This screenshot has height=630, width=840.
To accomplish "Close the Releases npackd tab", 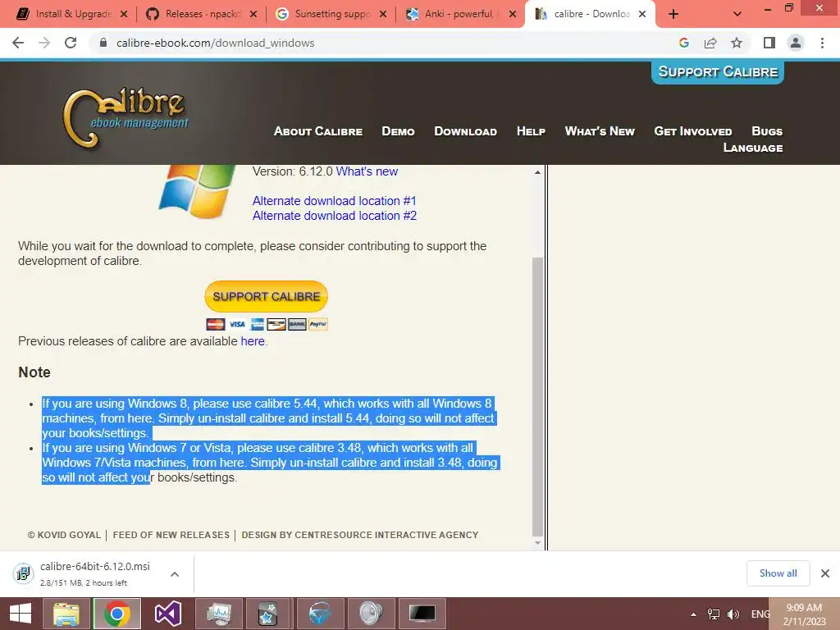I will pyautogui.click(x=253, y=14).
